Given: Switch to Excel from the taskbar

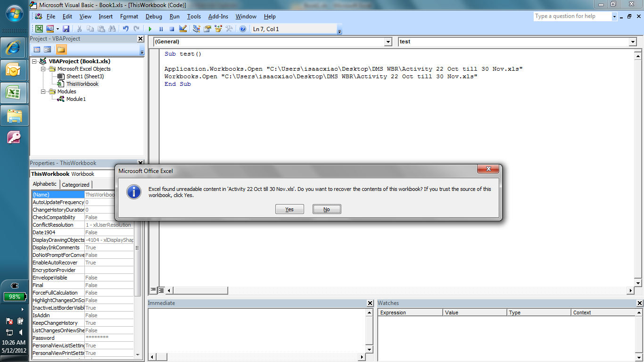Looking at the screenshot, I should (14, 93).
